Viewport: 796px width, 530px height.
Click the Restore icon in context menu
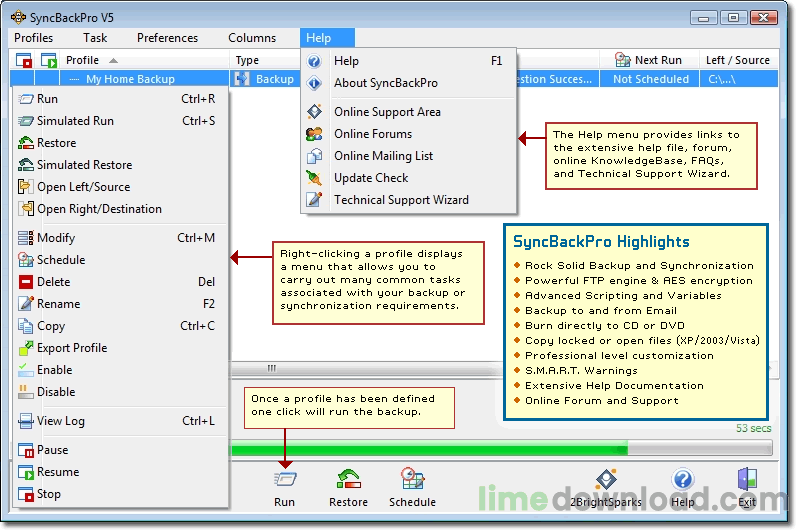coord(26,143)
